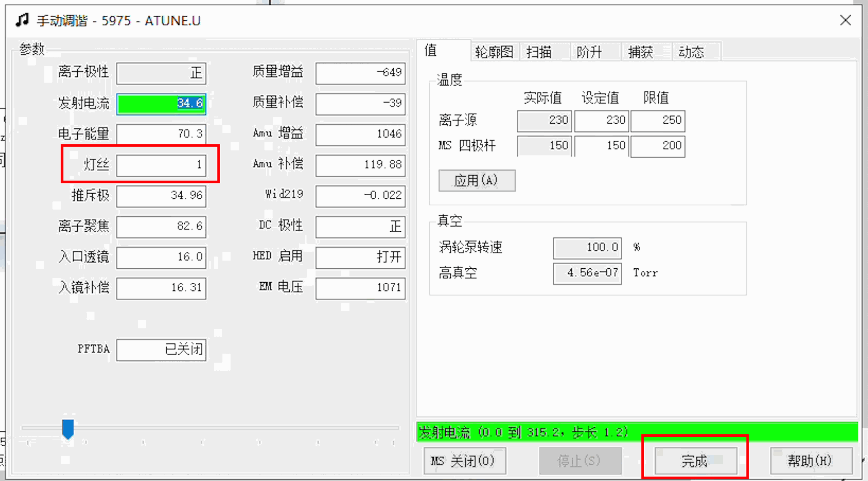Close the 手动调谐 dialog window
The width and height of the screenshot is (868, 481).
click(845, 20)
